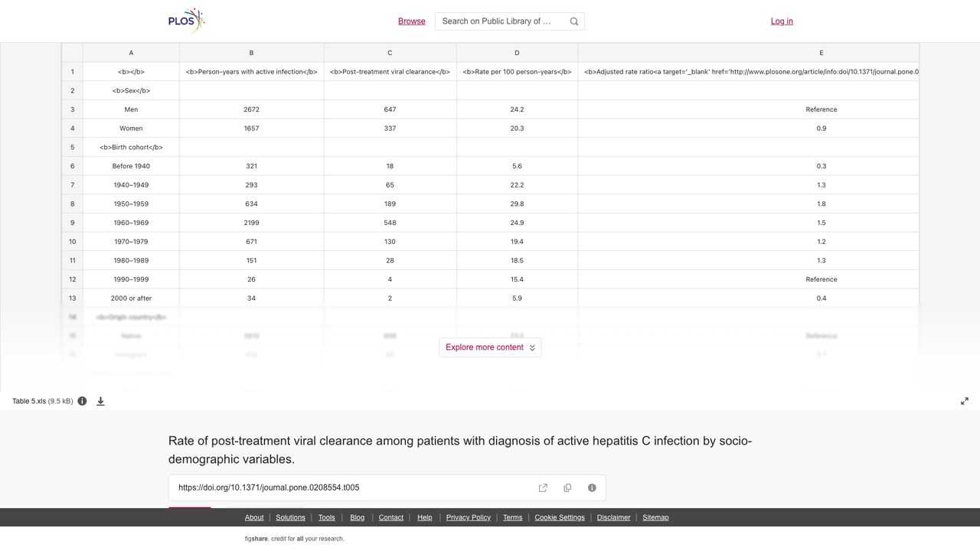Click the rate value '29.8'

tap(517, 204)
